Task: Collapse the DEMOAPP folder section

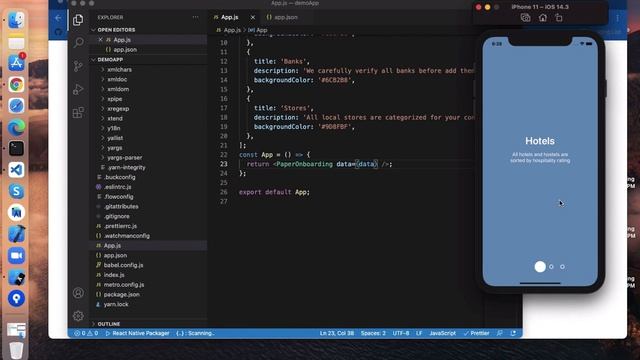Action: [148, 60]
